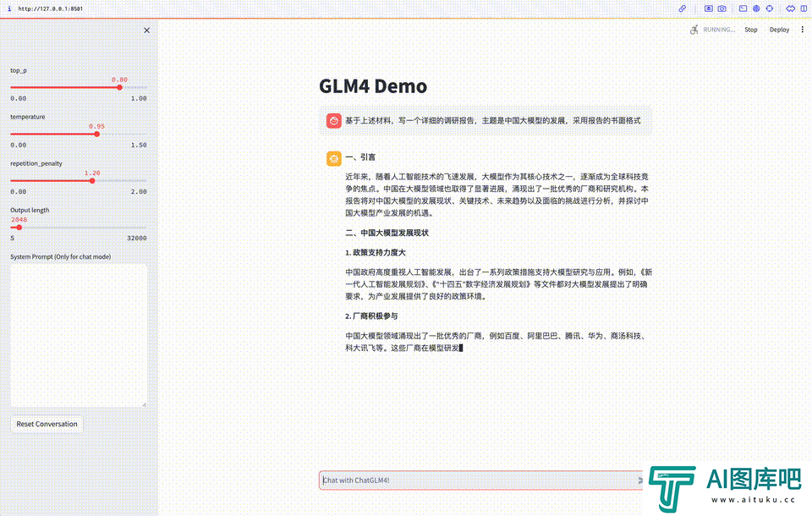The width and height of the screenshot is (812, 516).
Task: Click the orange assistant avatar icon
Action: (x=333, y=158)
